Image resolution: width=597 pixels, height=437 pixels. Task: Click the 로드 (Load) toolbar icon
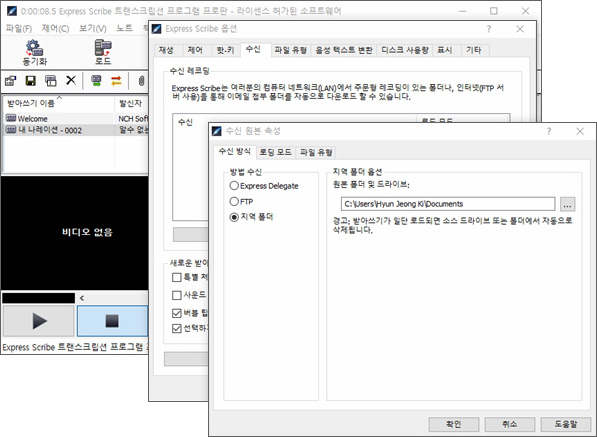103,52
